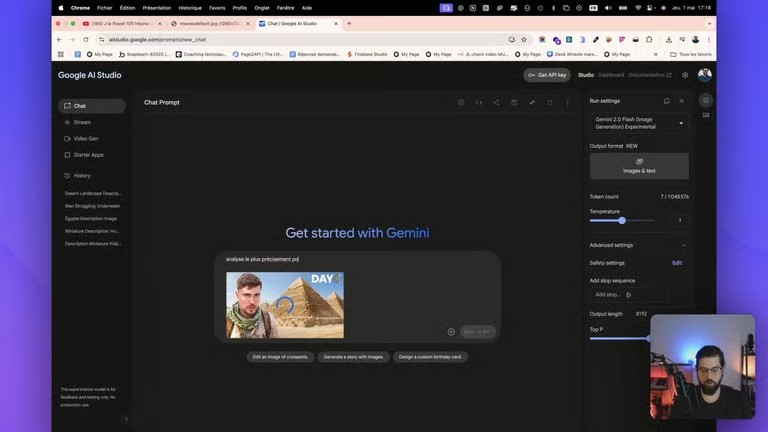The image size is (768, 432).
Task: Open 'Miniature Description: Ho...' history entry
Action: [x=93, y=231]
